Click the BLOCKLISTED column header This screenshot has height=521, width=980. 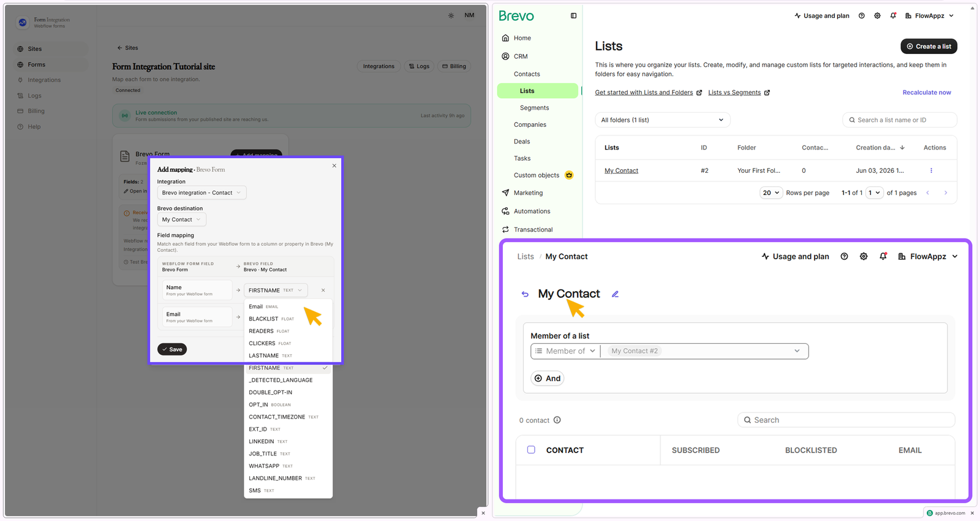(811, 450)
